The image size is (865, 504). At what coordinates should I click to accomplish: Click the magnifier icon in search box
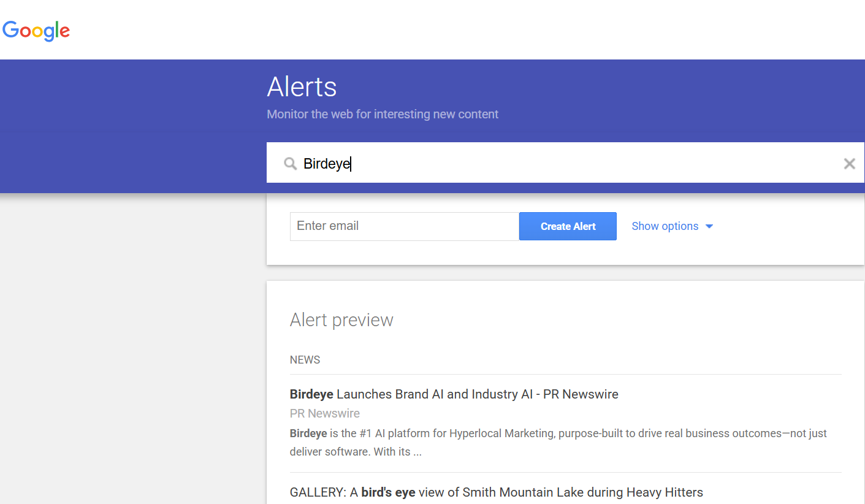[x=291, y=163]
